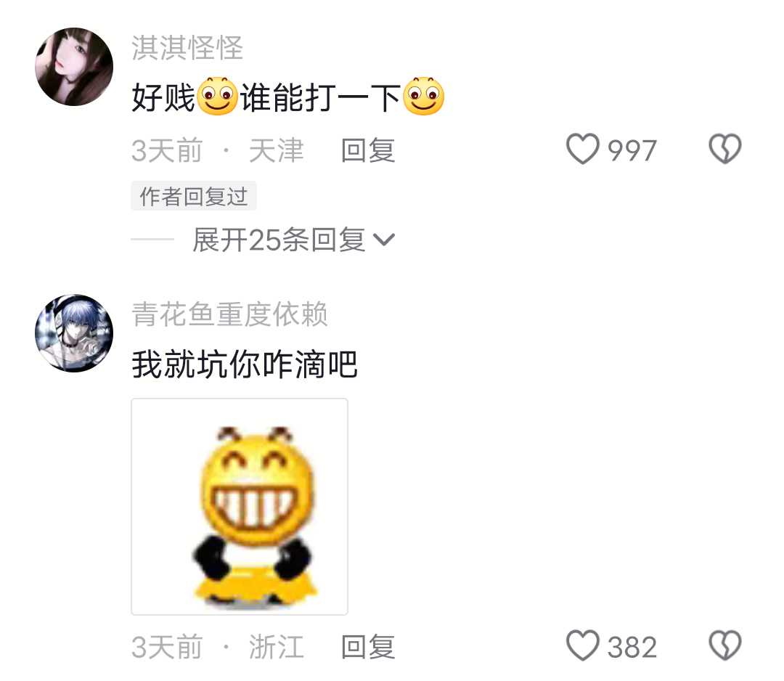Dislike the 淇淇怪怪 comment with broken heart

click(725, 149)
